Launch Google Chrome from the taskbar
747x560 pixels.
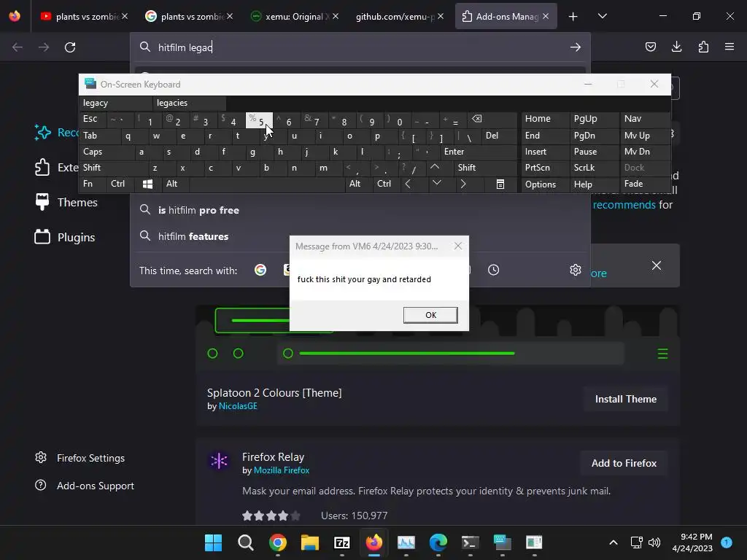coord(278,542)
